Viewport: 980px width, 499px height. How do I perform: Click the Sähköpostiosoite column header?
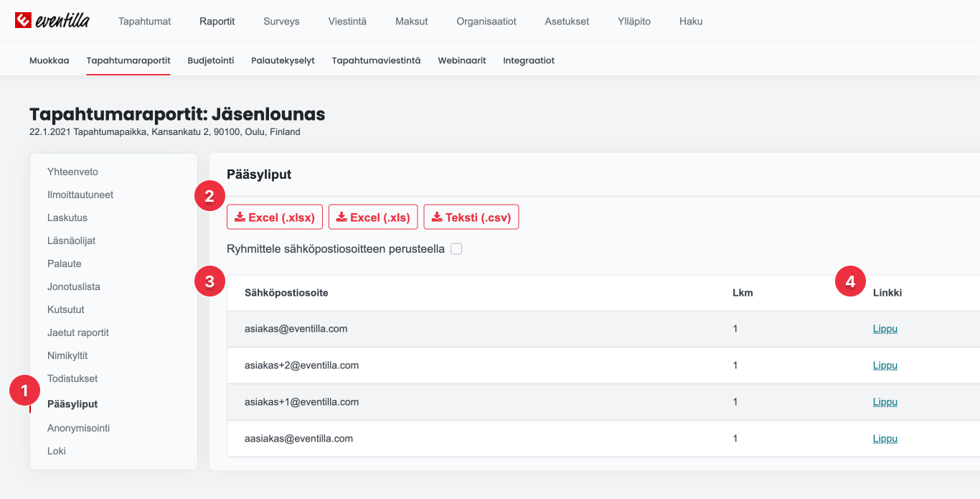[x=286, y=293]
